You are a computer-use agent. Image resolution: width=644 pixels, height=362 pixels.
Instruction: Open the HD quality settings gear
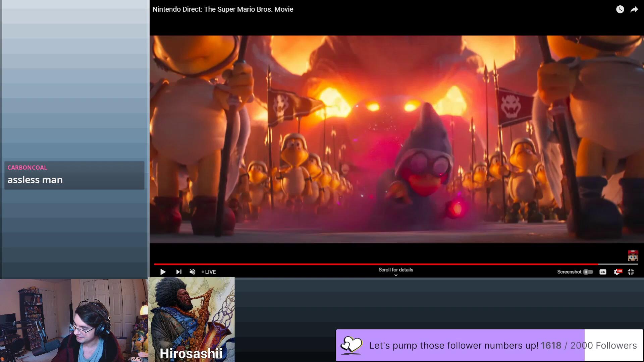617,272
